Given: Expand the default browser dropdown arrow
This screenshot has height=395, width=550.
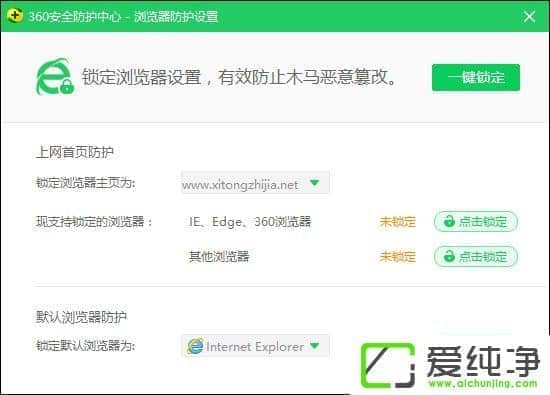Looking at the screenshot, I should tap(315, 346).
